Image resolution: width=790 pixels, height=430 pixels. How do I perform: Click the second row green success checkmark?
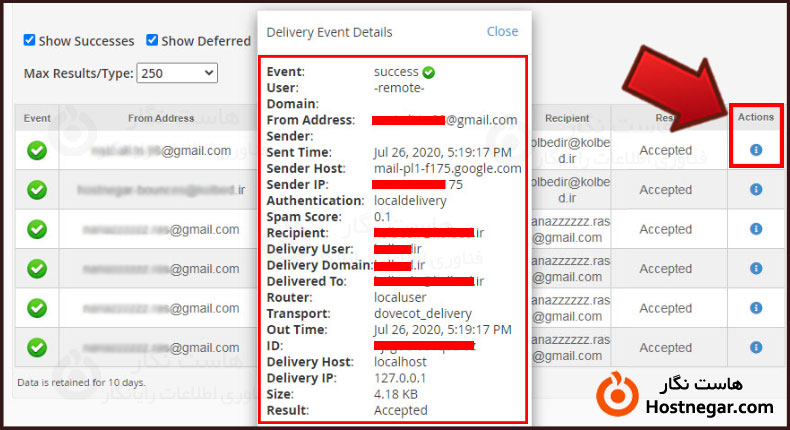(x=37, y=189)
